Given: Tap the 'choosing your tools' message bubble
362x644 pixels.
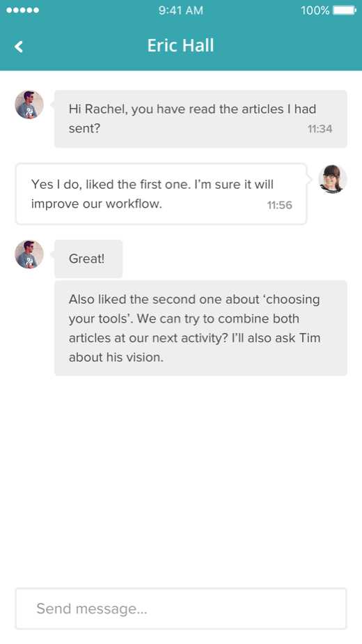Looking at the screenshot, I should pyautogui.click(x=200, y=328).
